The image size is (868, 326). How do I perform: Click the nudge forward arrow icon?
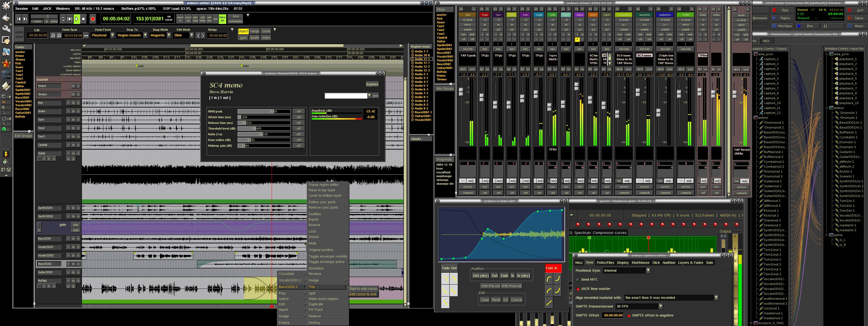(203, 35)
